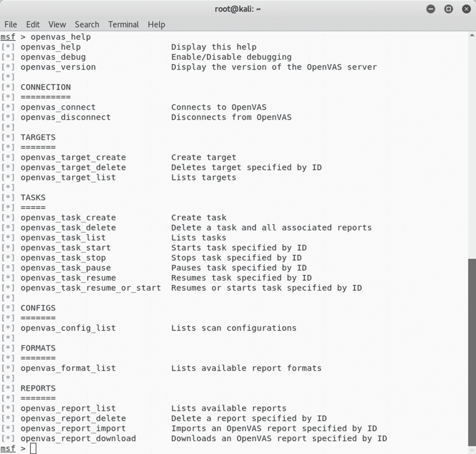476x454 pixels.
Task: Click the window title 'root@kali: ~'
Action: pos(237,9)
